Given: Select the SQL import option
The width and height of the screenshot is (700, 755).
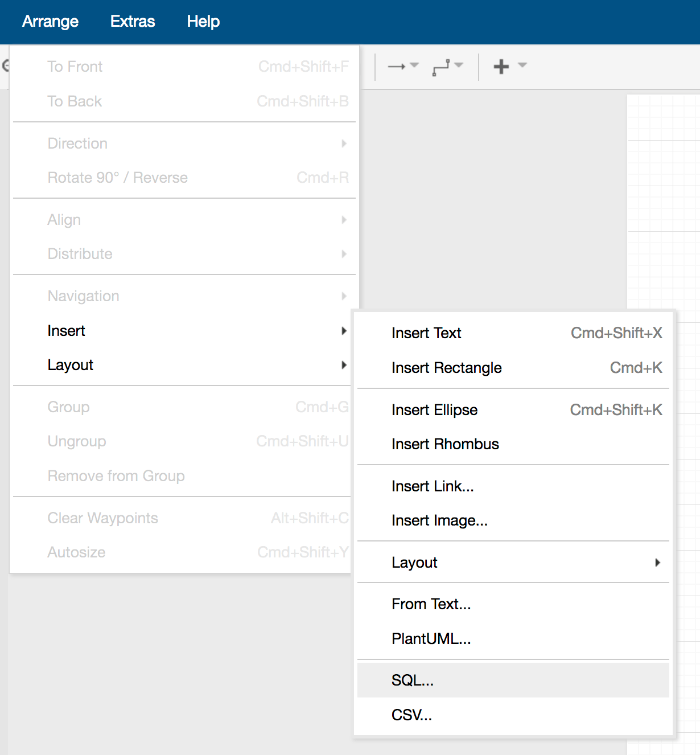Looking at the screenshot, I should click(x=412, y=680).
